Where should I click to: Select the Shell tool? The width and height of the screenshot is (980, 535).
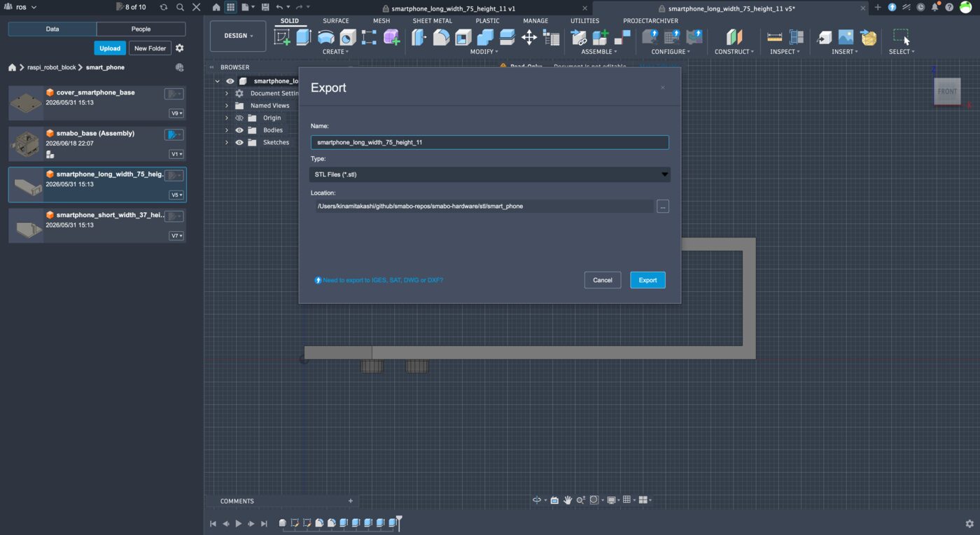coord(463,37)
